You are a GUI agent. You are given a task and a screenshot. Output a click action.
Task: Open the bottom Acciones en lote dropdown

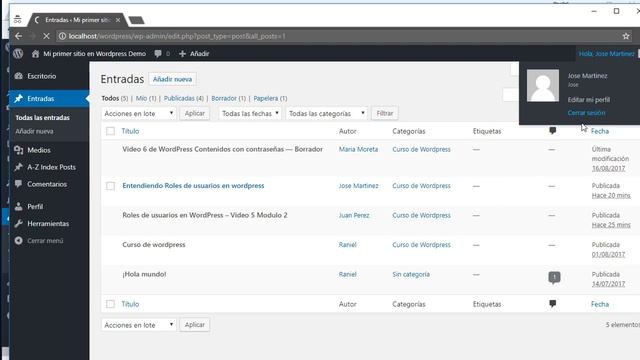pyautogui.click(x=139, y=325)
